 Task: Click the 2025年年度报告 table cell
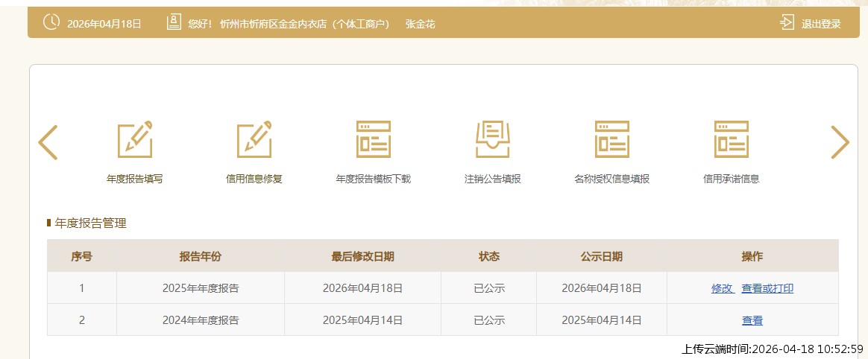[200, 288]
